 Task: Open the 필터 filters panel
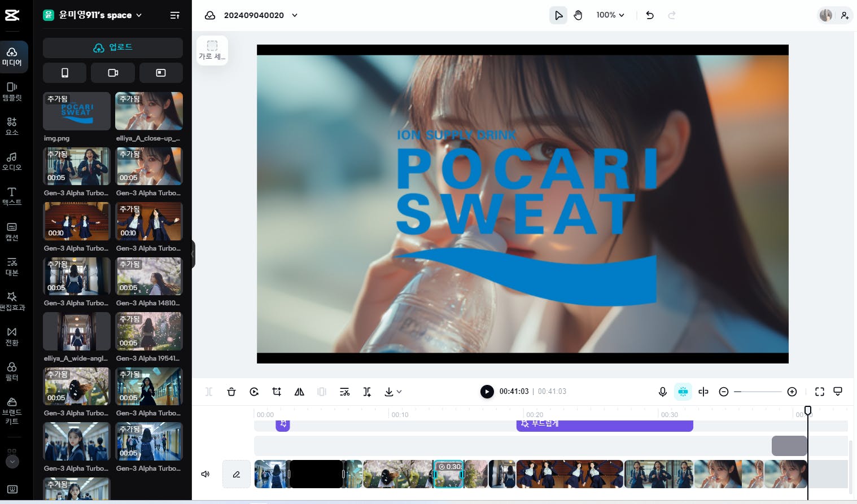(x=12, y=371)
